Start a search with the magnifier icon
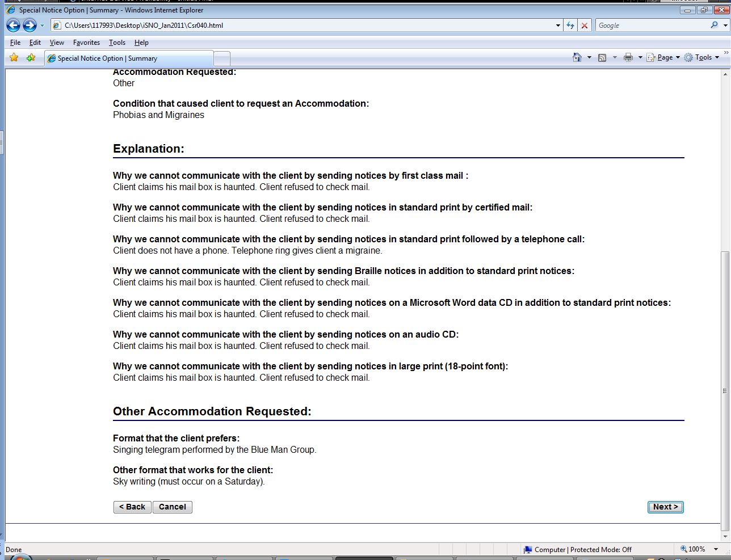The height and width of the screenshot is (560, 731). [x=714, y=25]
